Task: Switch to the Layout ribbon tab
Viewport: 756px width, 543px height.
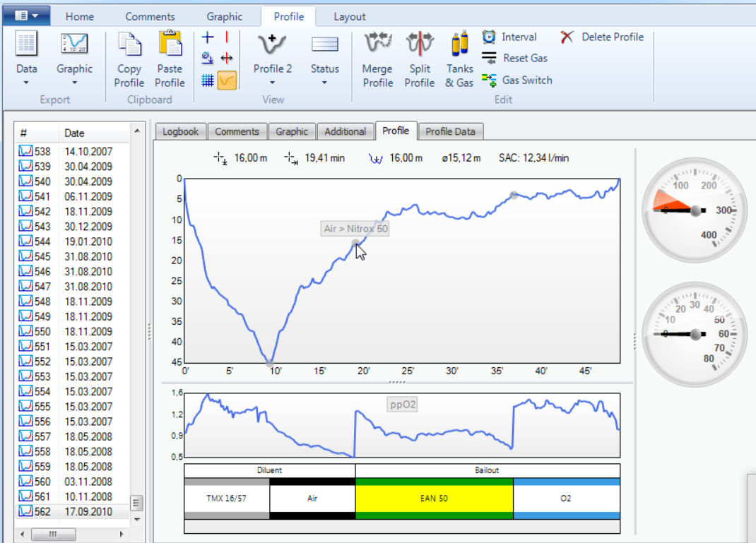Action: [349, 17]
